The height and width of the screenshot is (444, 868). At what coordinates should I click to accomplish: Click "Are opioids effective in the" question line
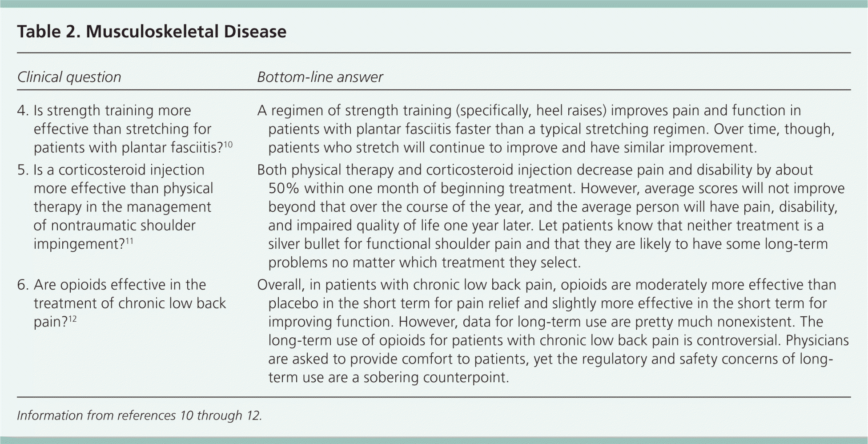tap(120, 285)
